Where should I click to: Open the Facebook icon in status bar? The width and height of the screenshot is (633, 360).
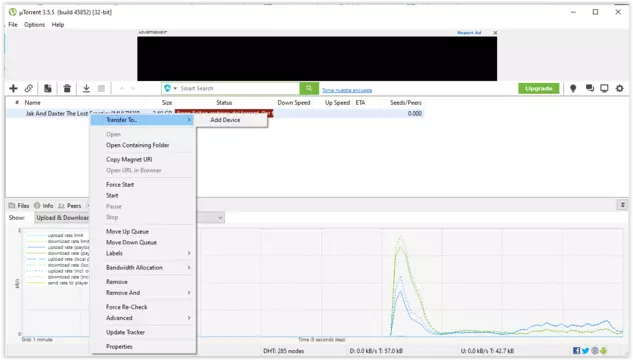(x=576, y=351)
